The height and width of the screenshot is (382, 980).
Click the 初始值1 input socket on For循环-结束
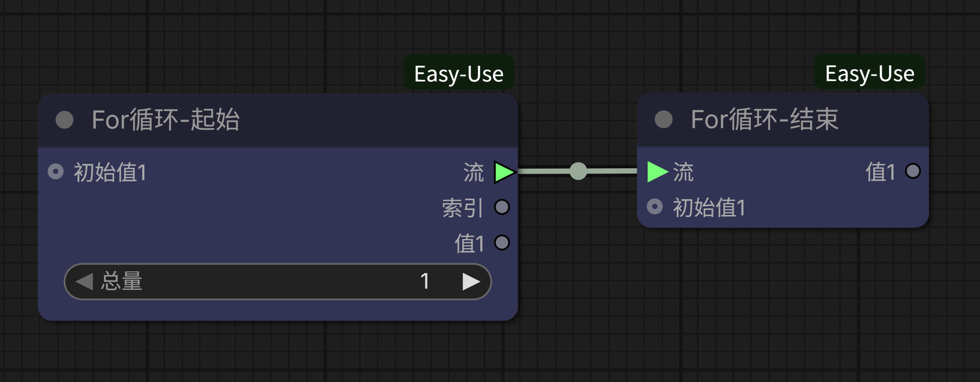click(x=655, y=206)
